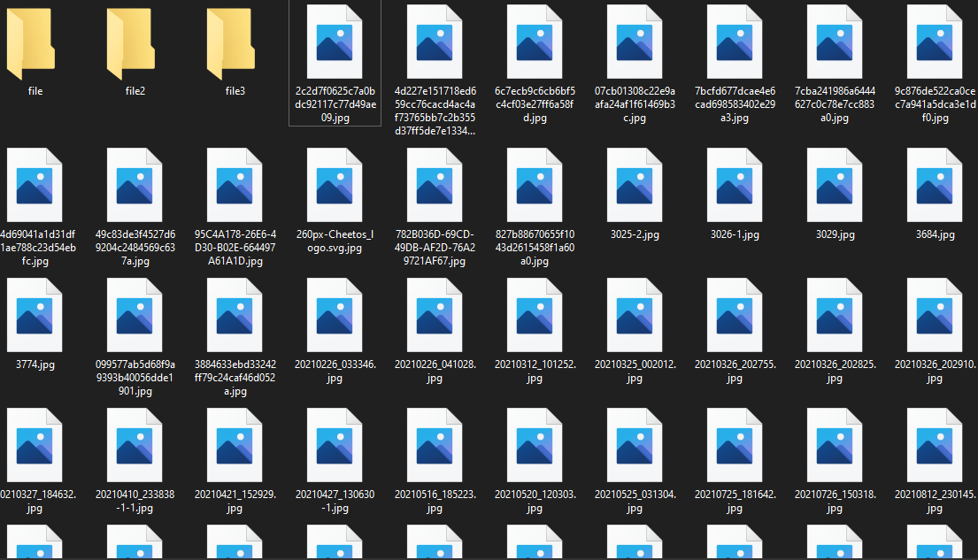Click the filename text 20210226_033346.jpg
Viewport: 978px width, 560px height.
(335, 371)
